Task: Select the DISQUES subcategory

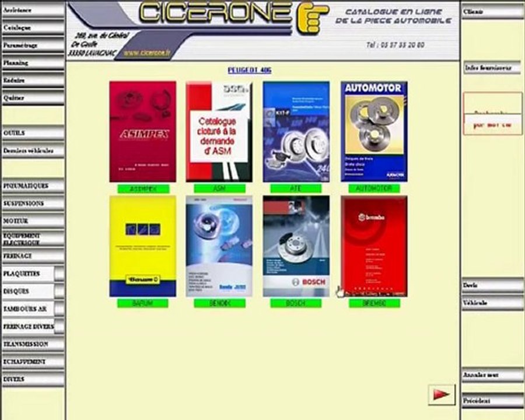Action: [28, 292]
